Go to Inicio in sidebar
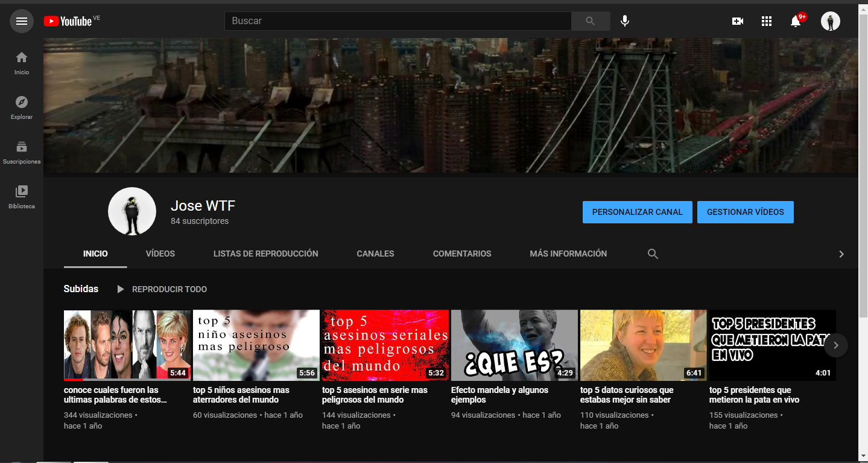Viewport: 868px width, 463px height. (x=22, y=63)
